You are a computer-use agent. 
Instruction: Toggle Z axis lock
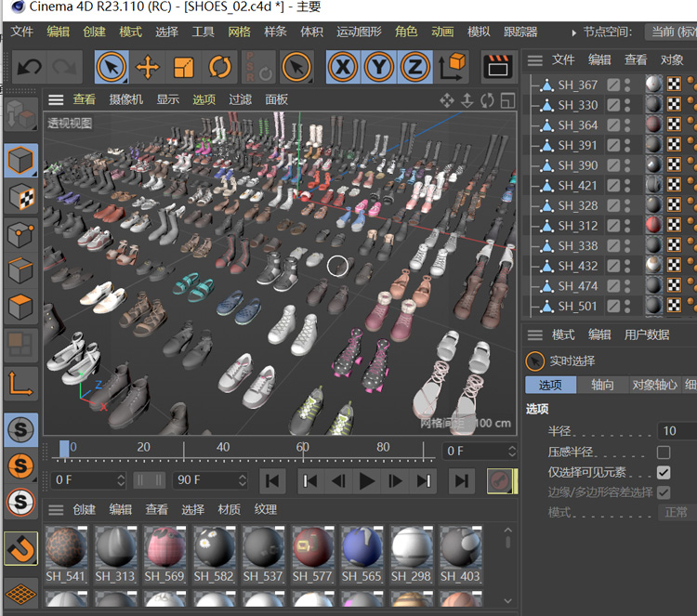pyautogui.click(x=414, y=67)
